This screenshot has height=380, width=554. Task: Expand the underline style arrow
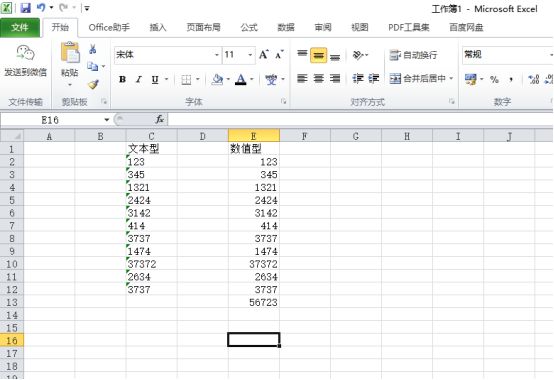tap(166, 79)
